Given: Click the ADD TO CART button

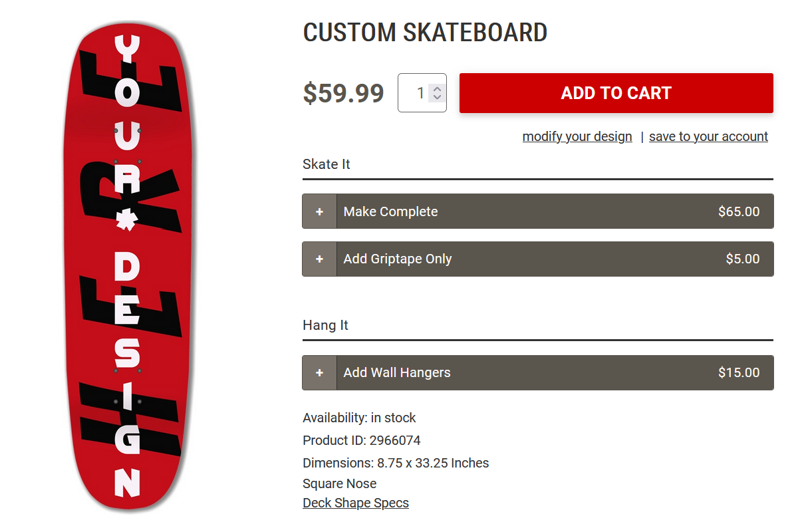Looking at the screenshot, I should 616,93.
